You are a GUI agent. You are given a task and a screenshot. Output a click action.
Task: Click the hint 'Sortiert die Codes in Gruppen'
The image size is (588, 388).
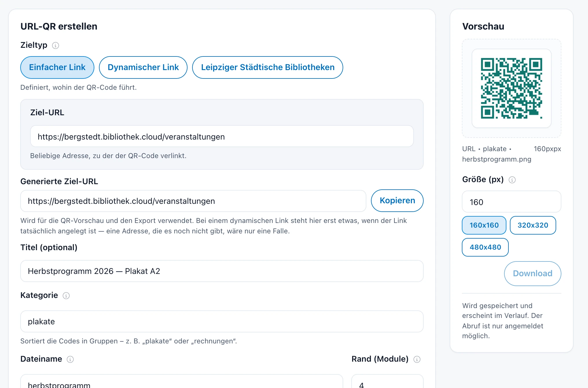point(128,341)
